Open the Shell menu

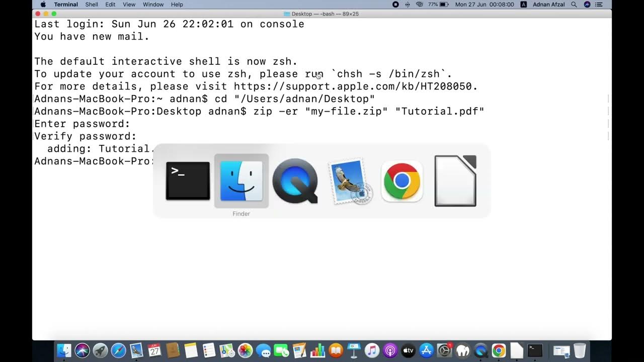pyautogui.click(x=92, y=5)
